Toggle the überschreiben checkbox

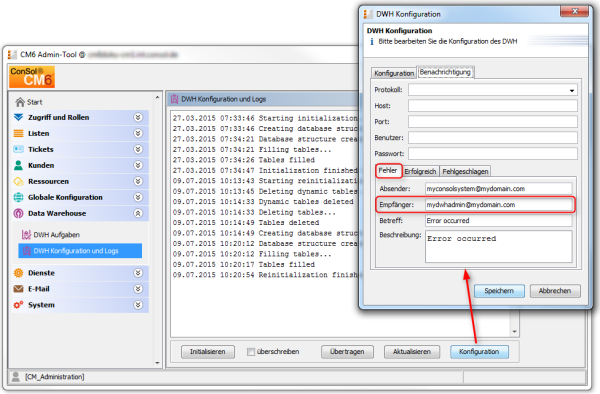tap(251, 352)
